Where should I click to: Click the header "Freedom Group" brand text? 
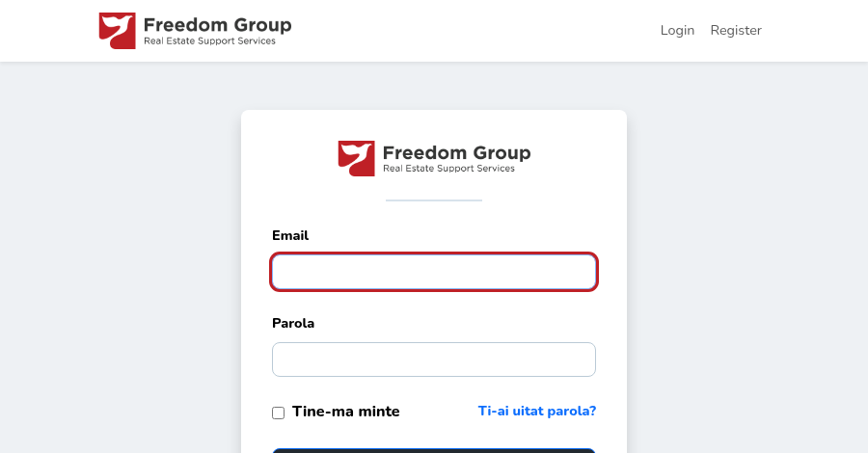pos(218,25)
